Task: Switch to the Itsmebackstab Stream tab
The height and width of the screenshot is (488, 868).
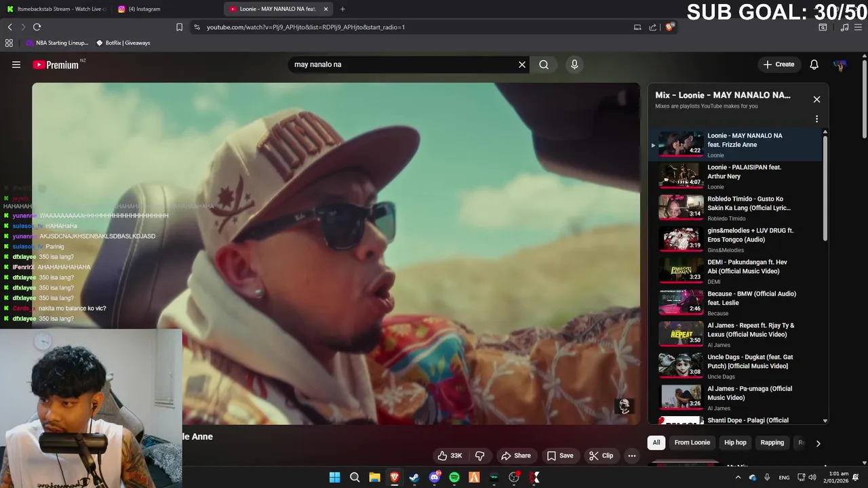Action: click(x=56, y=9)
